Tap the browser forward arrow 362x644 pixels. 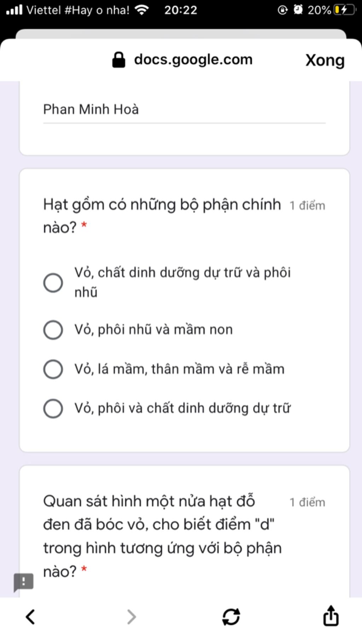coord(131,617)
